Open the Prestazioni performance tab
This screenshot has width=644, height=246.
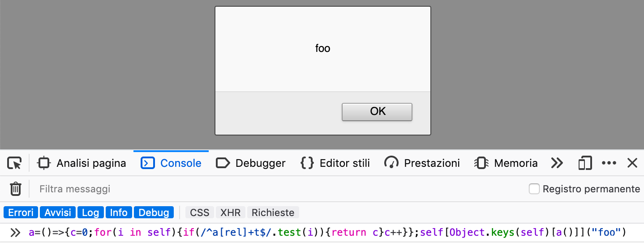pyautogui.click(x=422, y=163)
